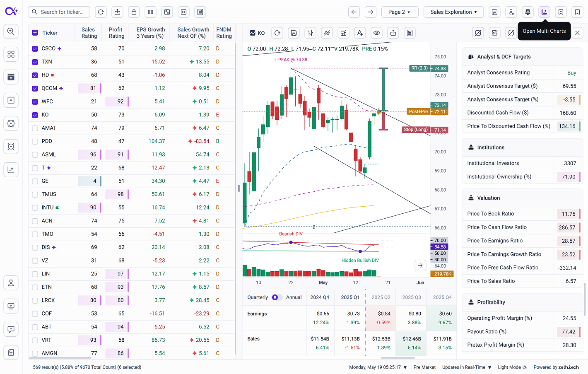Open chart candlestick settings icon
This screenshot has width=588, height=374.
(311, 33)
